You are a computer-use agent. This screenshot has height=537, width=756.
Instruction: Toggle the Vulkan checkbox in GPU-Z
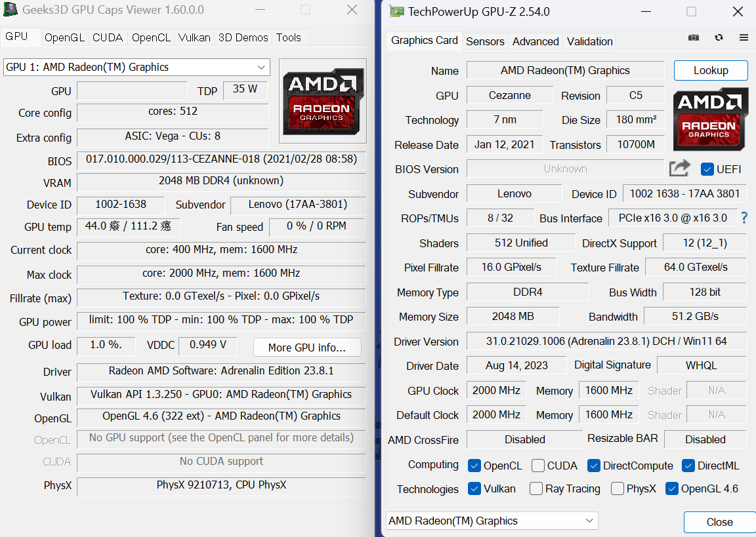coord(474,489)
